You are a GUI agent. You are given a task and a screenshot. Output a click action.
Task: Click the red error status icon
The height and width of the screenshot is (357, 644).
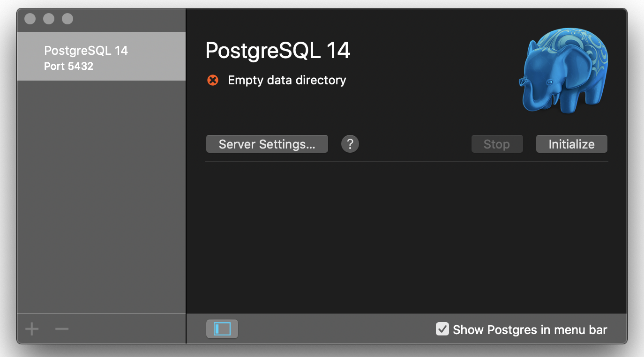[213, 81]
